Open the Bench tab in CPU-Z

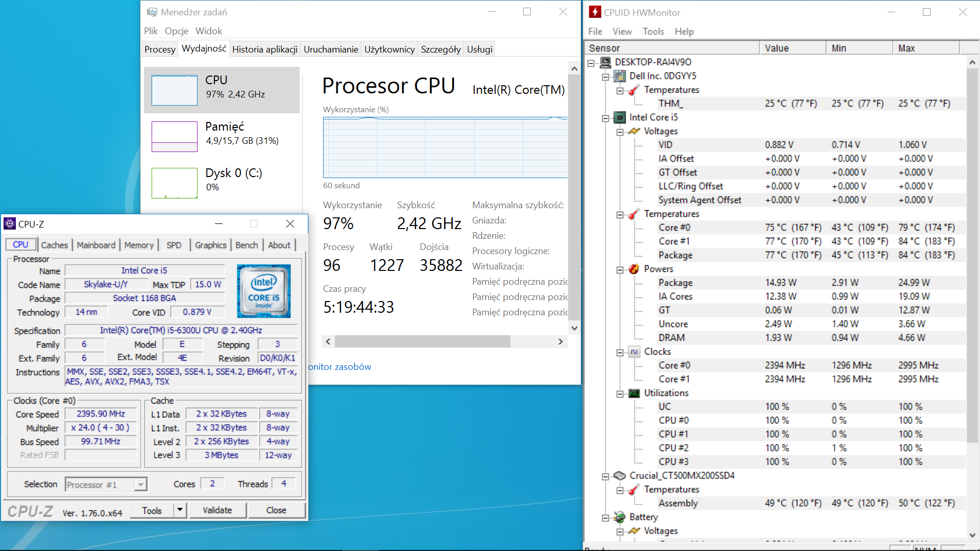click(x=247, y=245)
